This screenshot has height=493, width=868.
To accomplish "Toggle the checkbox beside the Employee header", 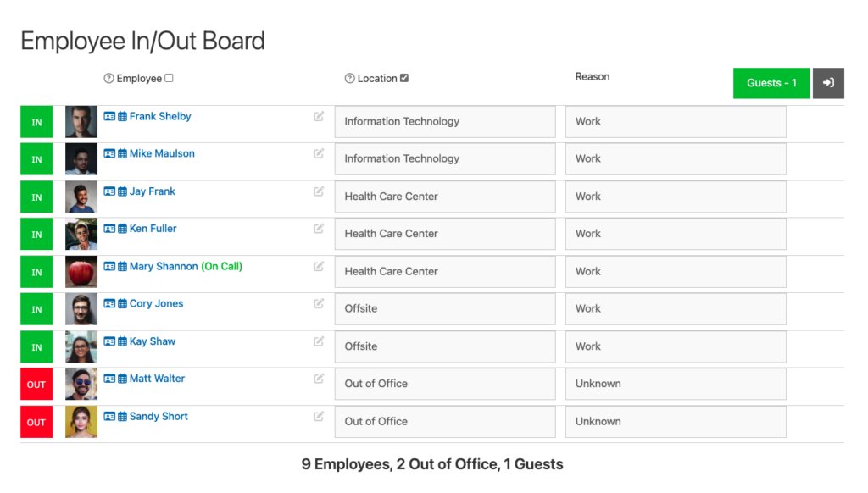I will coord(170,77).
